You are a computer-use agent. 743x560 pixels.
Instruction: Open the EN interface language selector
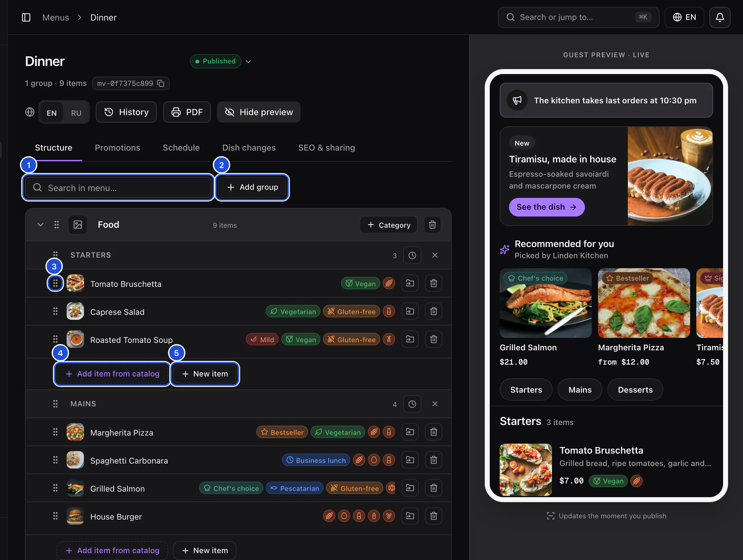point(684,17)
